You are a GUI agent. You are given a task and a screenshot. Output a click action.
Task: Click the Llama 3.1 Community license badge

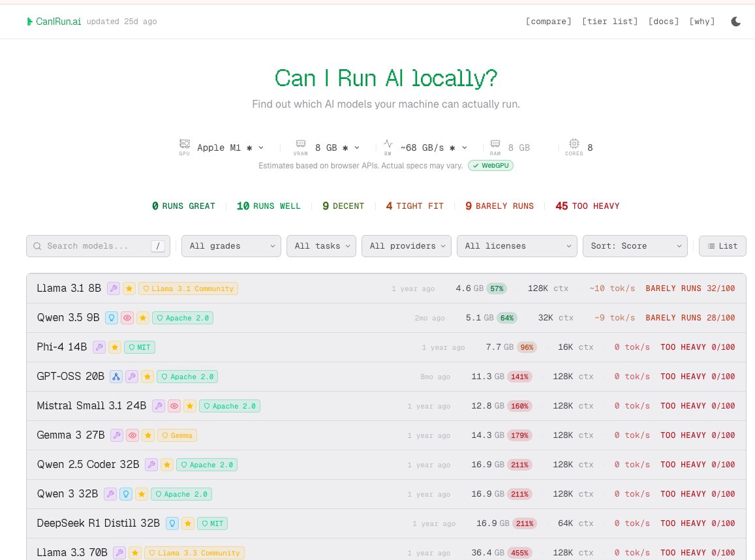coord(189,288)
